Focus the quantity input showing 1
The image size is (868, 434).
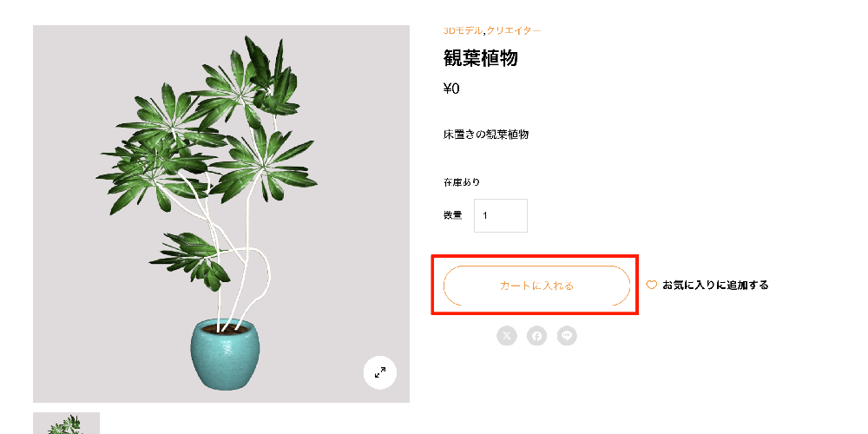click(x=501, y=215)
